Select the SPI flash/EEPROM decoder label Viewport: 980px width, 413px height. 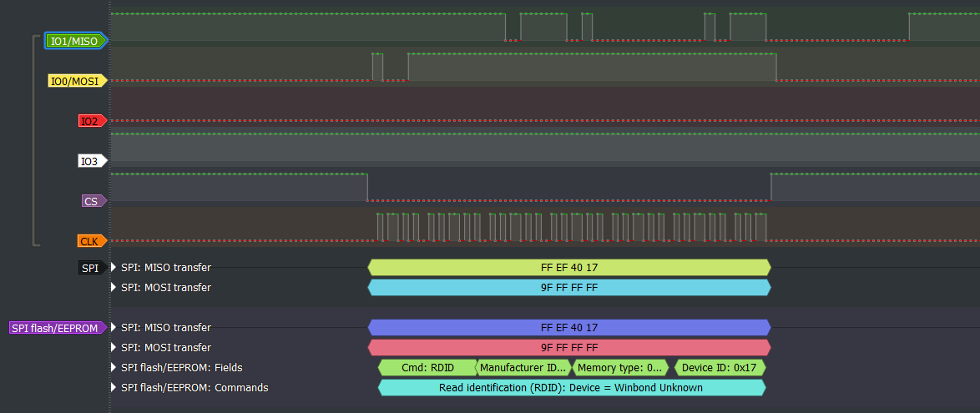[x=58, y=327]
